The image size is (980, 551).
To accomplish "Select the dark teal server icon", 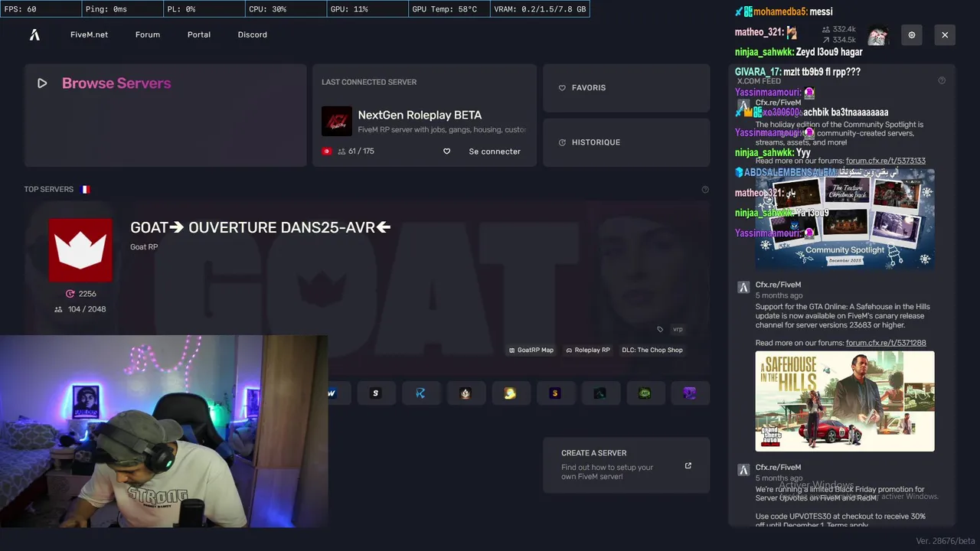I will [x=600, y=393].
